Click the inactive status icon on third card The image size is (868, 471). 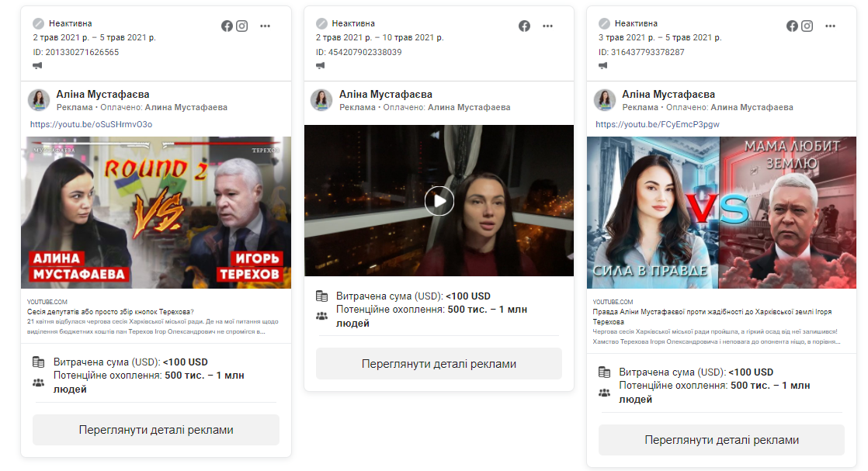click(x=603, y=24)
